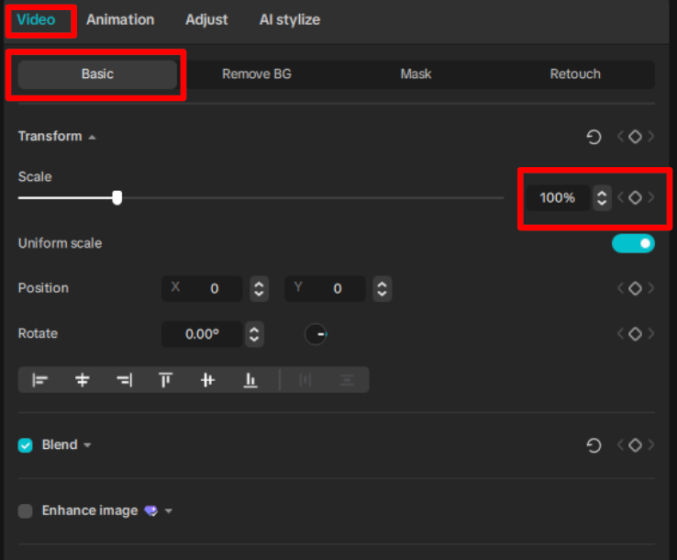This screenshot has height=560, width=677.
Task: Open the Adjust tab
Action: [206, 20]
